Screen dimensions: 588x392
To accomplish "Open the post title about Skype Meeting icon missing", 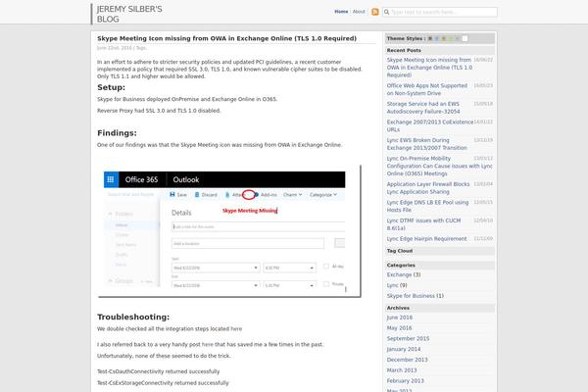I will [x=227, y=38].
